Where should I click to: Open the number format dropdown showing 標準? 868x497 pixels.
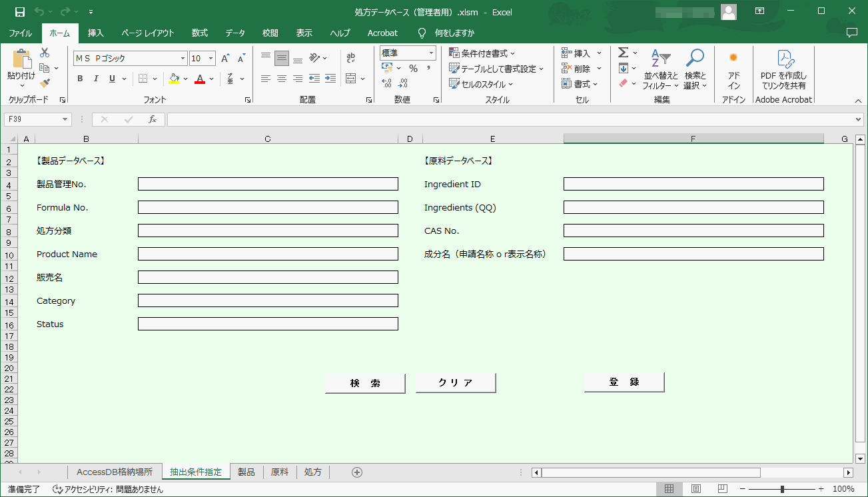431,53
